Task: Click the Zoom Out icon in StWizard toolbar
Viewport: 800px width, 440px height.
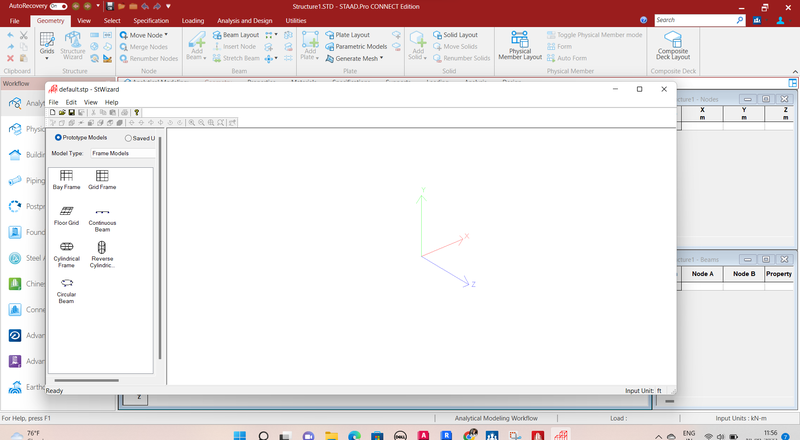Action: (201, 123)
